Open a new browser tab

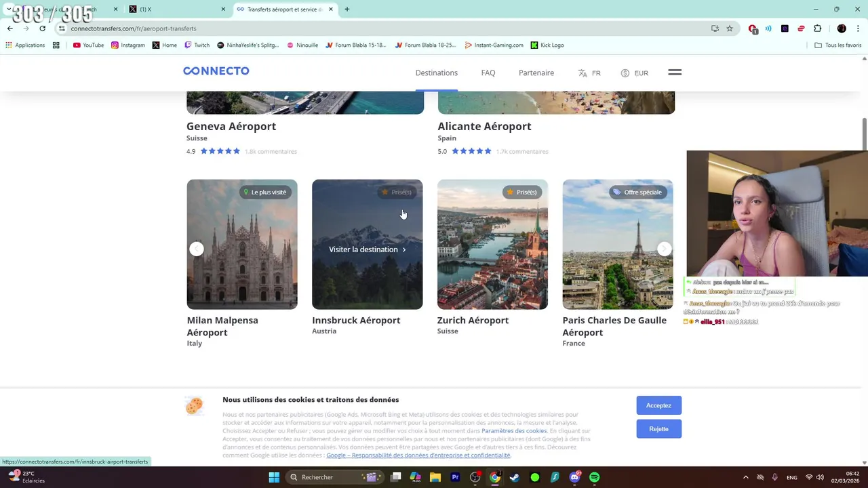tap(347, 9)
